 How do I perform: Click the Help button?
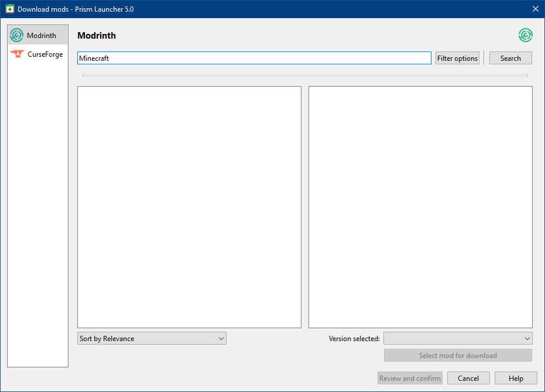pyautogui.click(x=515, y=378)
